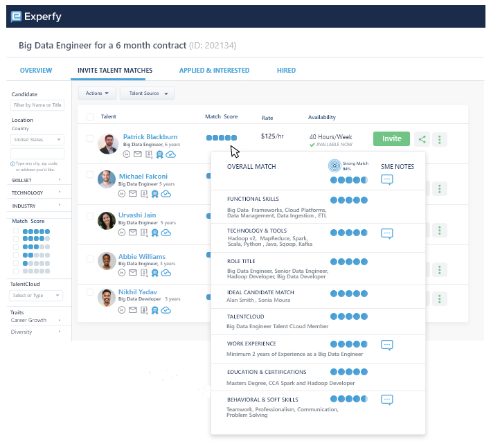This screenshot has width=491, height=448.
Task: Select Patrick Blackburn's row checkbox
Action: (90, 138)
